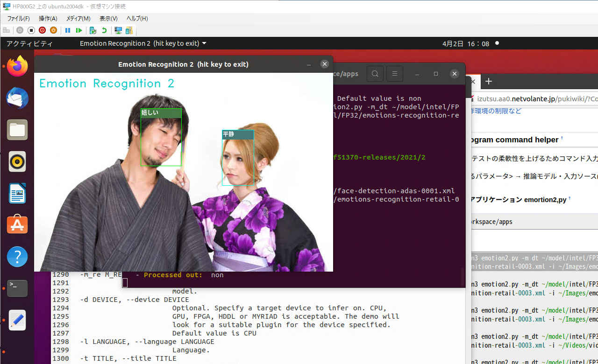Open the メディア(M) menu

78,18
